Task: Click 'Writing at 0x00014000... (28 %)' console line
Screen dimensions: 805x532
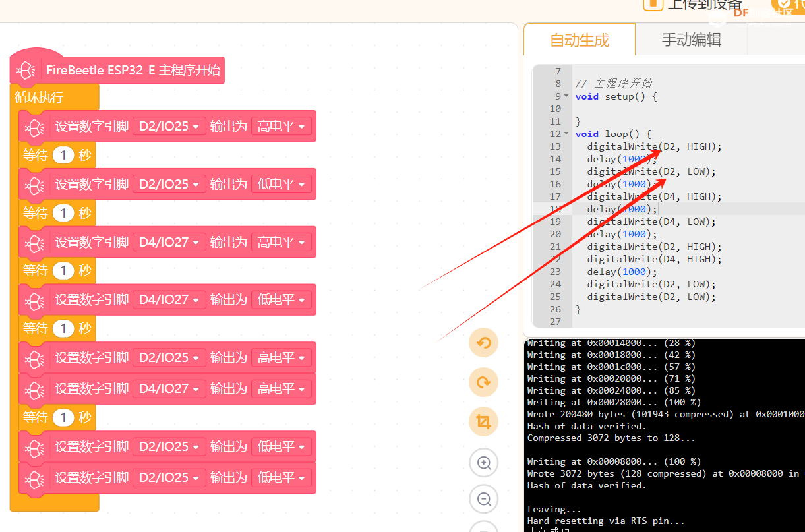Action: coord(611,343)
